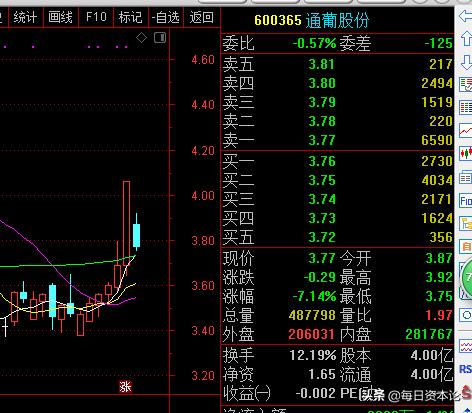
Task: Click the green round floating ball
Action: (467, 277)
